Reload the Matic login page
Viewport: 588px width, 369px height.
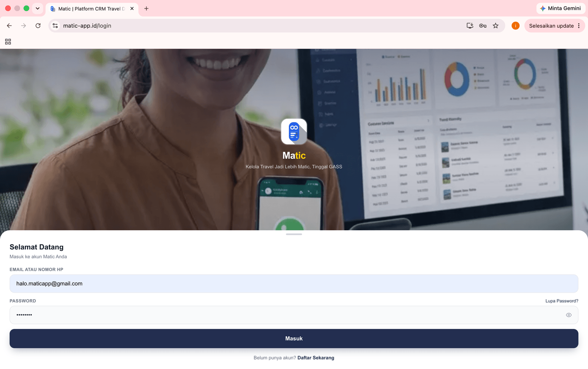click(38, 26)
